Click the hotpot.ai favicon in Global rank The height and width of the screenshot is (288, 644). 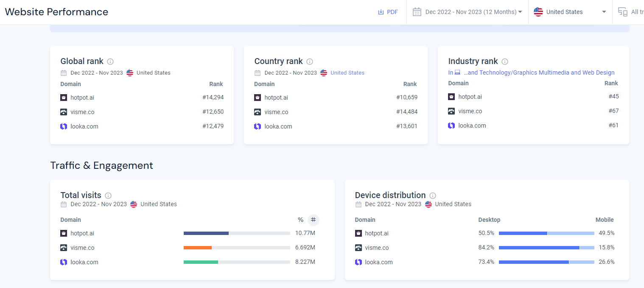pyautogui.click(x=64, y=98)
